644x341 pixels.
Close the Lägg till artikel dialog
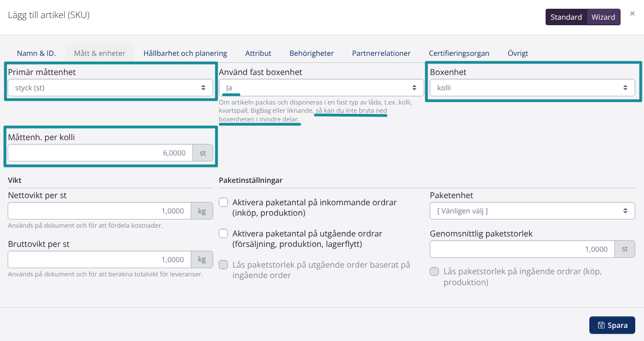coord(632,14)
